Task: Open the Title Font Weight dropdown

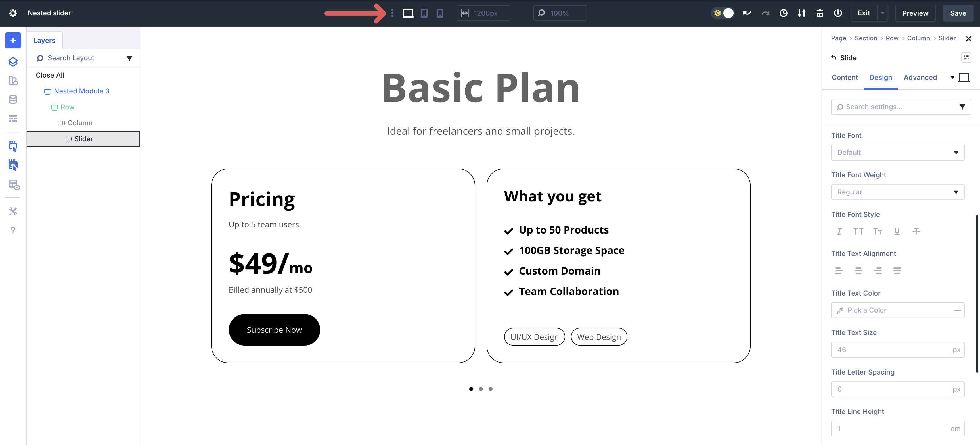Action: [897, 192]
